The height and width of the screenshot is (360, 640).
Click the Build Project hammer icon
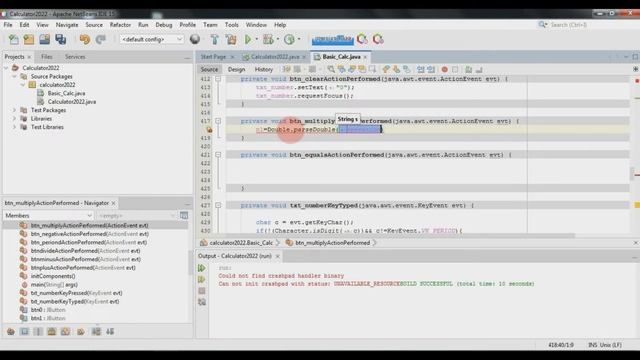(215, 39)
